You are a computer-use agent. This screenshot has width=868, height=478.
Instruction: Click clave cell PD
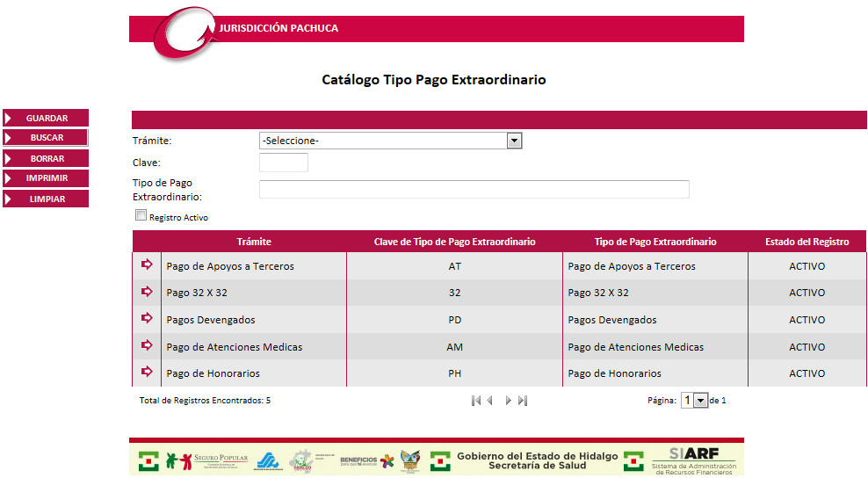click(454, 320)
